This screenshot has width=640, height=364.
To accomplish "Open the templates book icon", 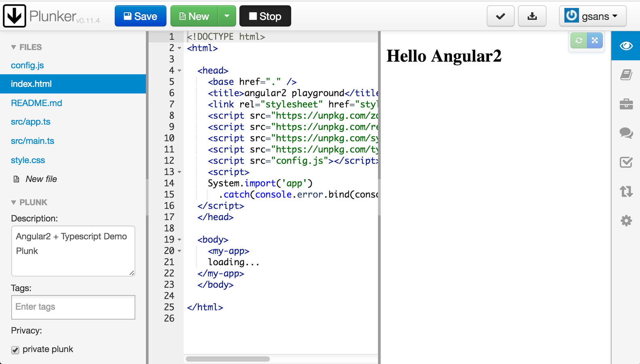I will (626, 75).
